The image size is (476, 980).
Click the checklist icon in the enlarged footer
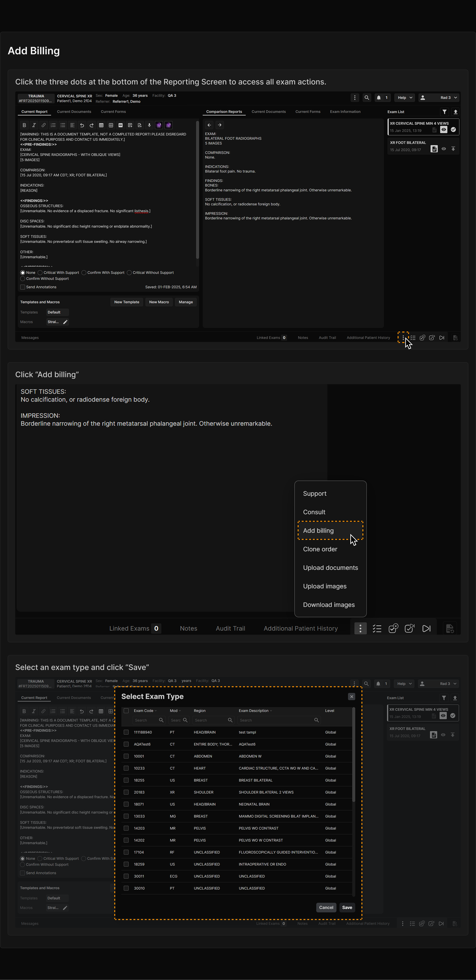[x=377, y=629]
